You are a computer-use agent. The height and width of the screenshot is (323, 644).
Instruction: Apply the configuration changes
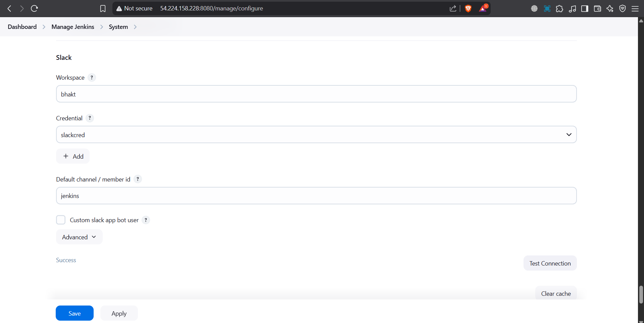(x=119, y=313)
